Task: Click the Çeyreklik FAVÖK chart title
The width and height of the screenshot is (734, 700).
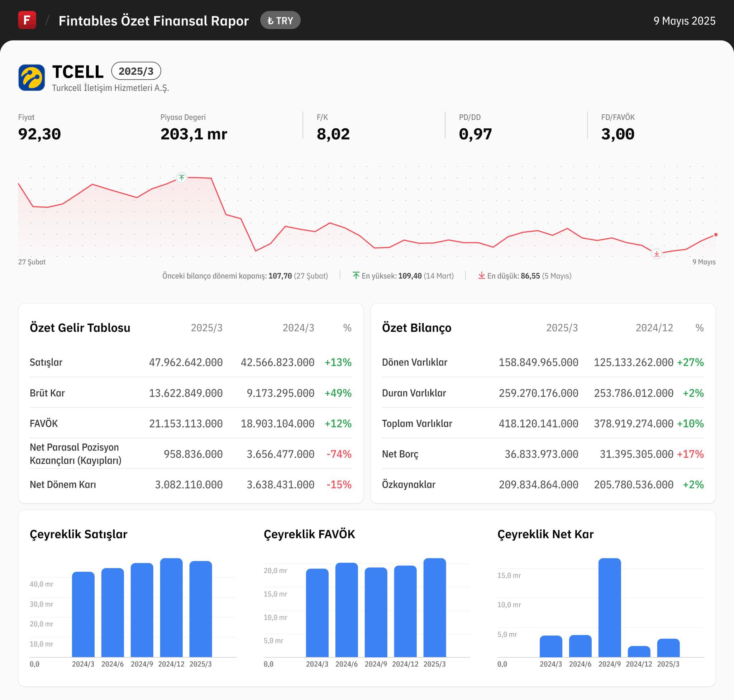Action: (309, 534)
